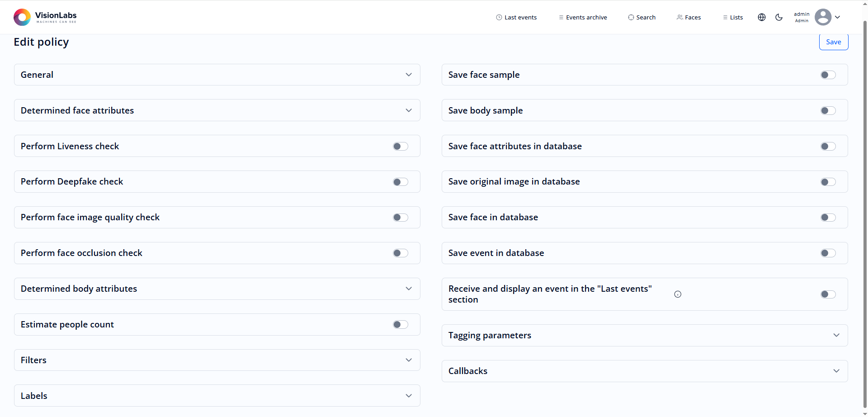Viewport: 868px width, 417px height.
Task: Navigate to Faces section
Action: (x=689, y=18)
